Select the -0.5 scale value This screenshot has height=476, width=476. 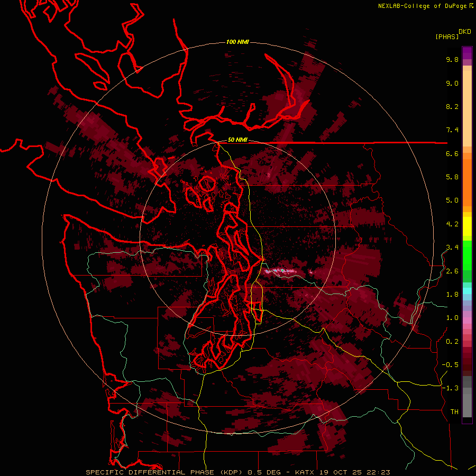(x=450, y=365)
